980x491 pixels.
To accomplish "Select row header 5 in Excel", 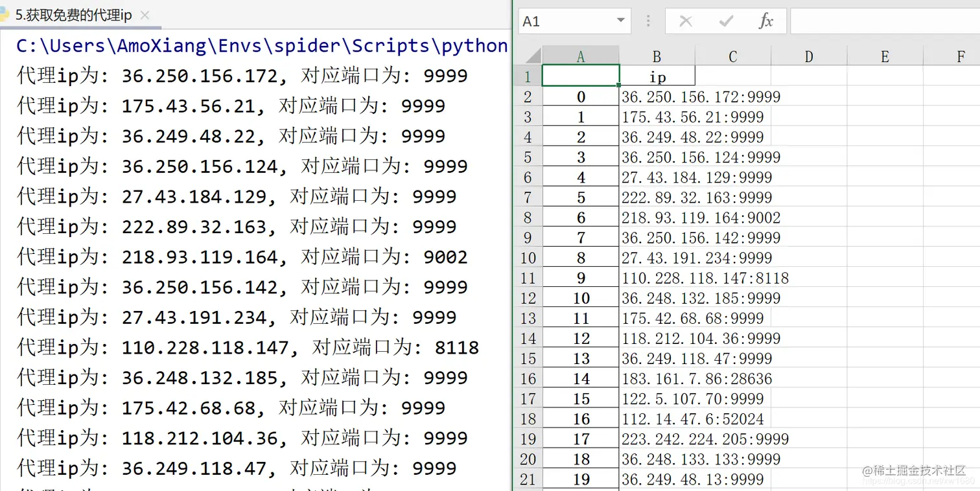I will [x=528, y=157].
